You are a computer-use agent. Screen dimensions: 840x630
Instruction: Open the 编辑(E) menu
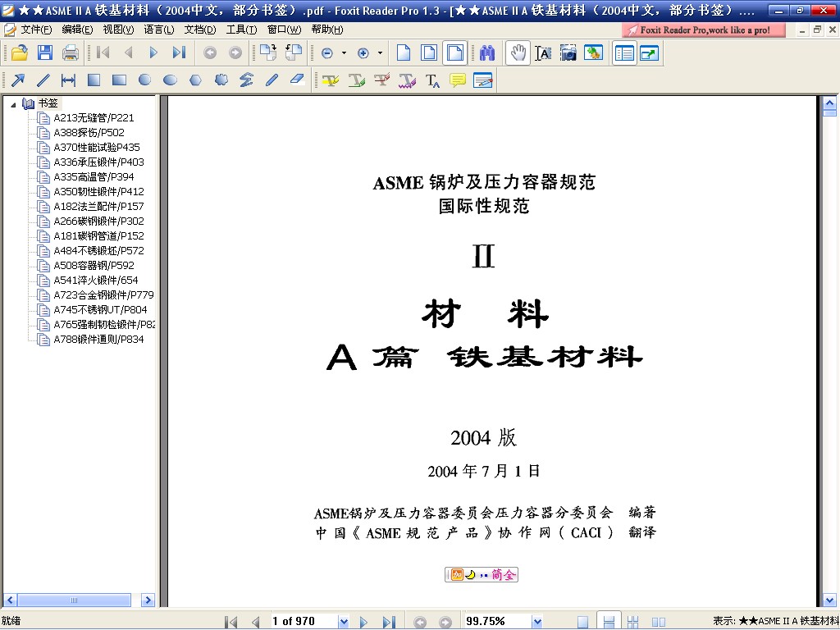click(x=77, y=30)
